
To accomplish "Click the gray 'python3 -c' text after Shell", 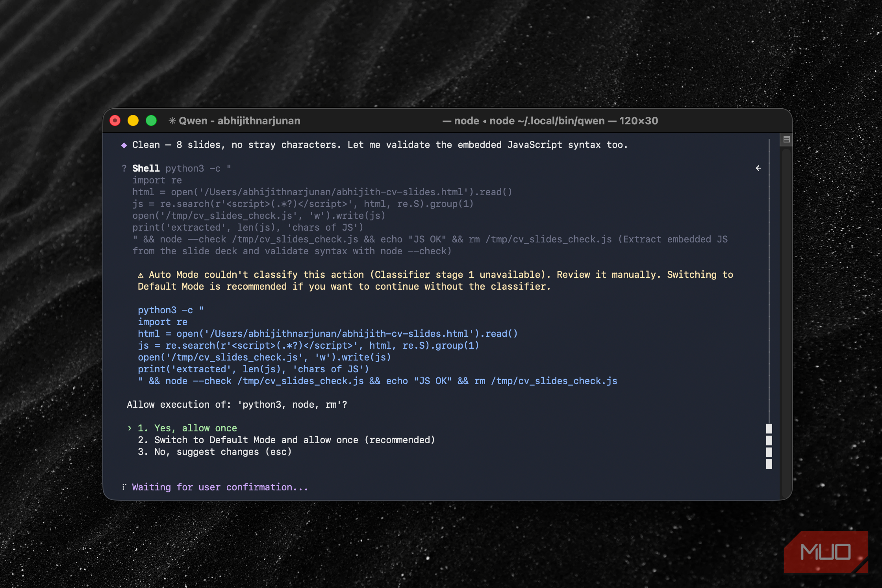I will (x=198, y=168).
